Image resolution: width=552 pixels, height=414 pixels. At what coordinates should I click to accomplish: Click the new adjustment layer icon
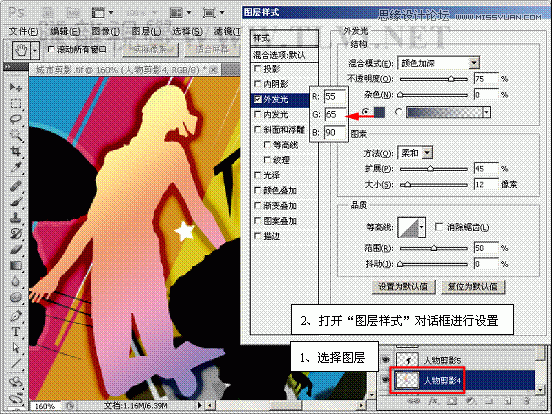[x=470, y=401]
